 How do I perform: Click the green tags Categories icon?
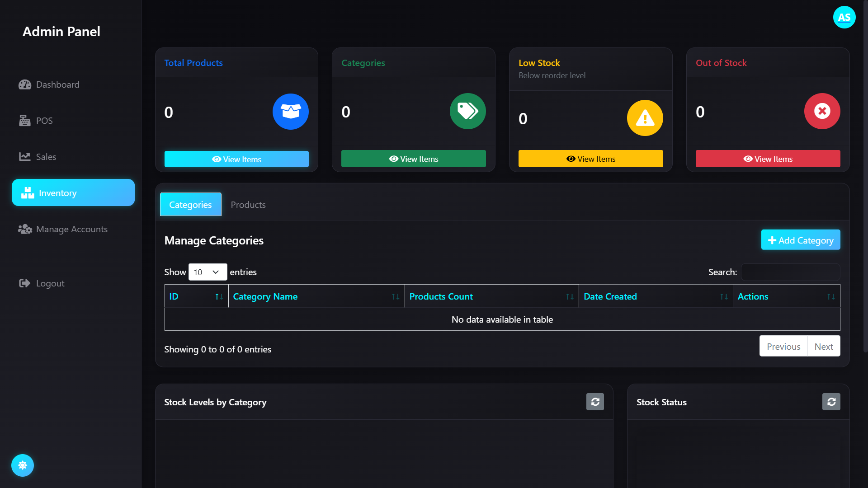(467, 111)
